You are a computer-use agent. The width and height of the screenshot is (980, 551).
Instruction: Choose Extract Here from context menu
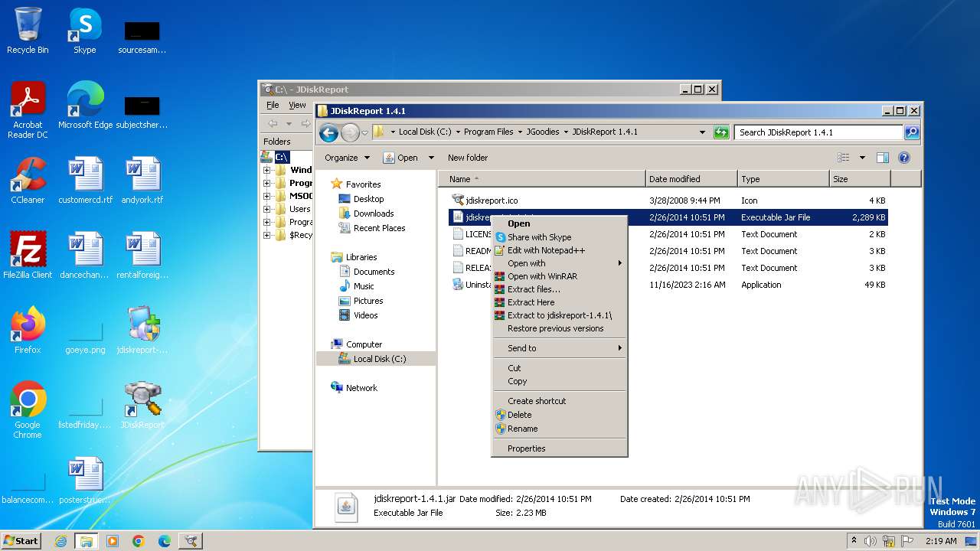[x=559, y=302]
